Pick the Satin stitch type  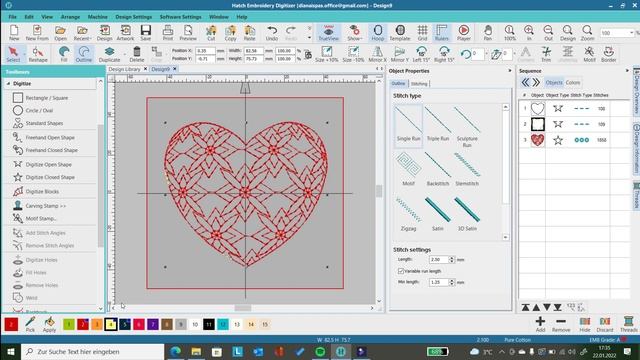[x=438, y=214]
